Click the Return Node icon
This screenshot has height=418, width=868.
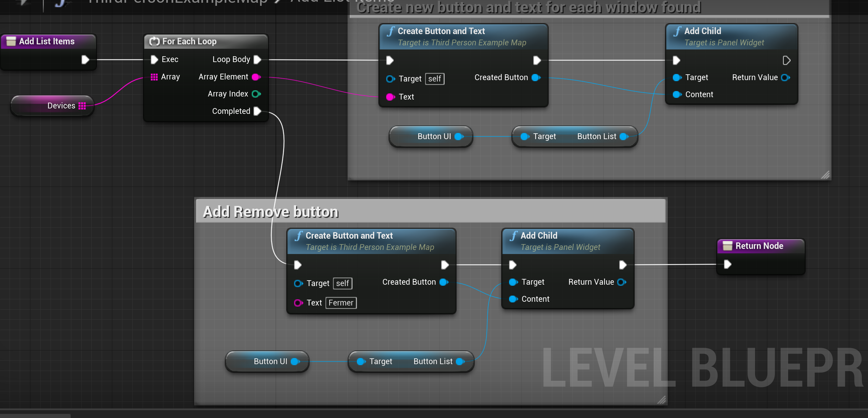[727, 246]
